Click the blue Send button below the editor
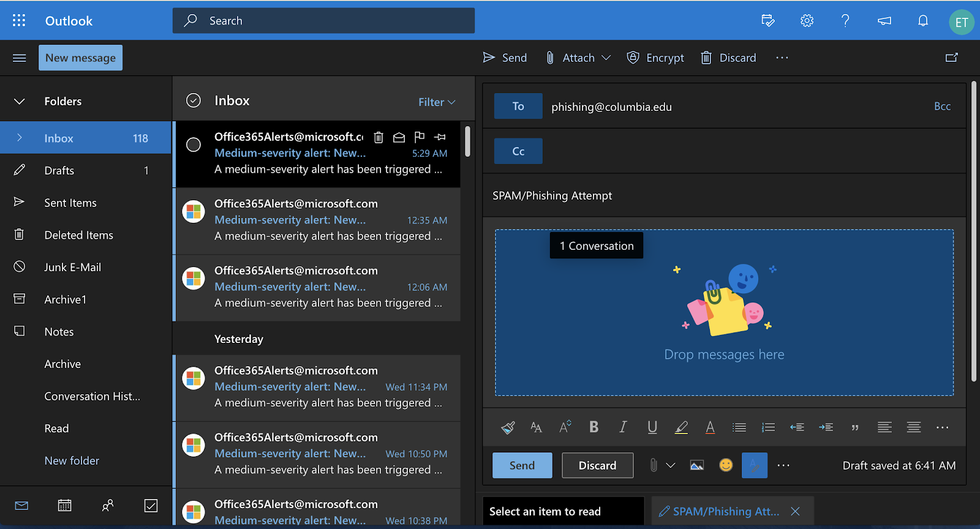 (522, 465)
